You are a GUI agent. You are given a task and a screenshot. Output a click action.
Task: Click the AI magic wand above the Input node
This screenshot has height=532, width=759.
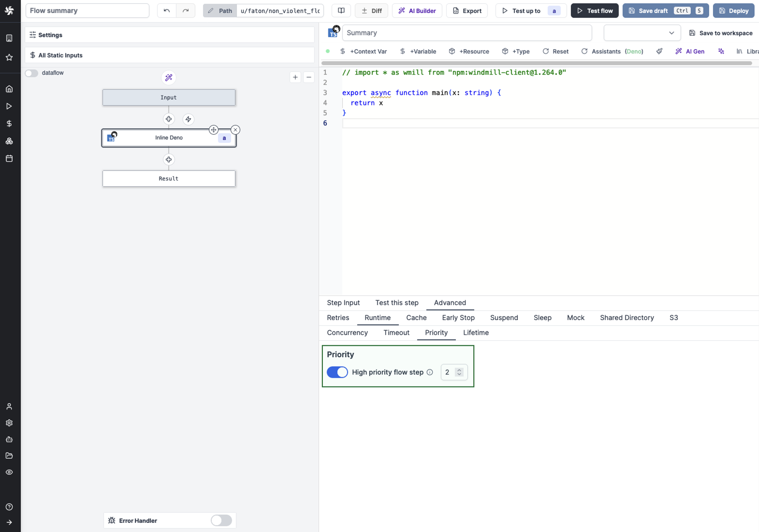tap(169, 77)
